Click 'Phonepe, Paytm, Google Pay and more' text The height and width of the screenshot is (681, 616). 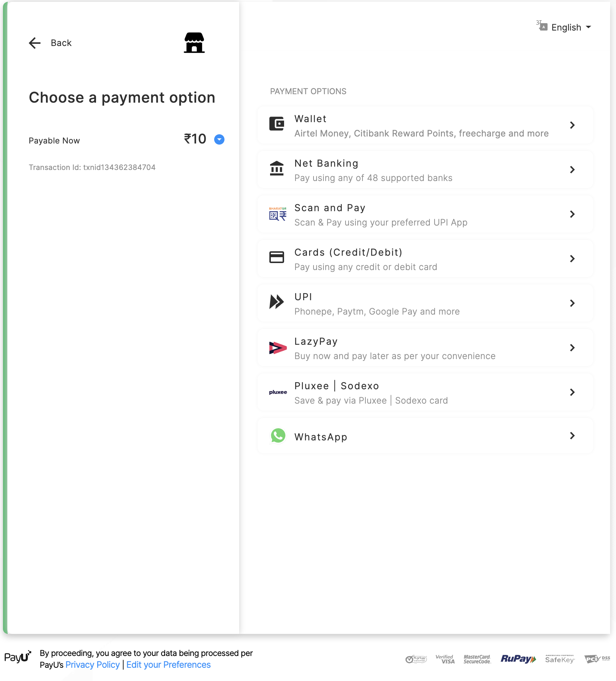pos(377,312)
